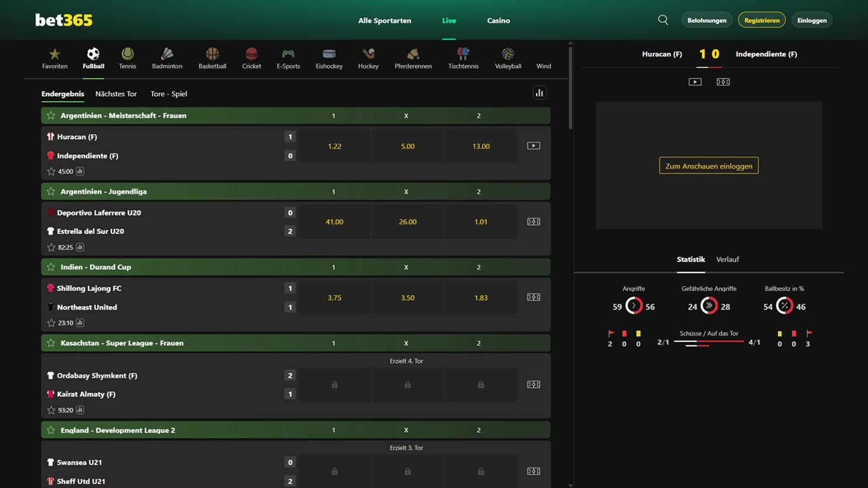Image resolution: width=868 pixels, height=488 pixels.
Task: Click the pitch view icon in right panel
Action: 723,82
